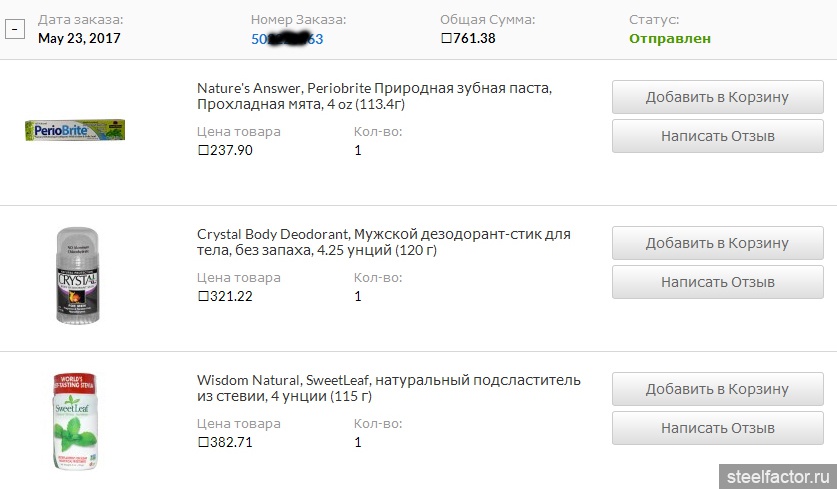Collapse the order details with the minus button
837x489 pixels.
15,29
